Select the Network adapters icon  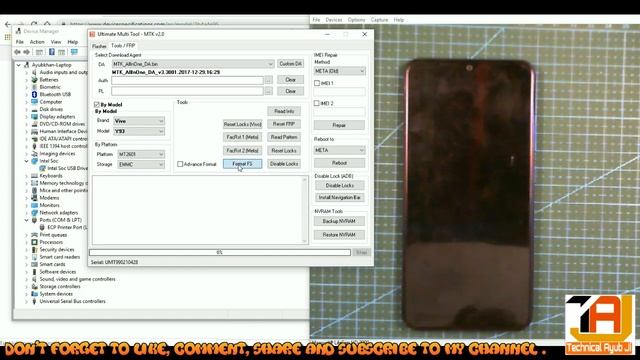[x=35, y=212]
